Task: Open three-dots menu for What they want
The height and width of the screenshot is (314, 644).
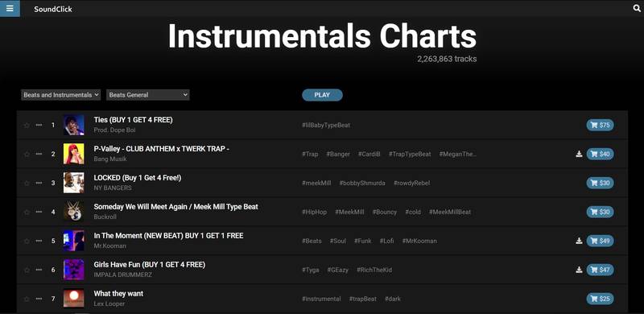Action: tap(39, 299)
